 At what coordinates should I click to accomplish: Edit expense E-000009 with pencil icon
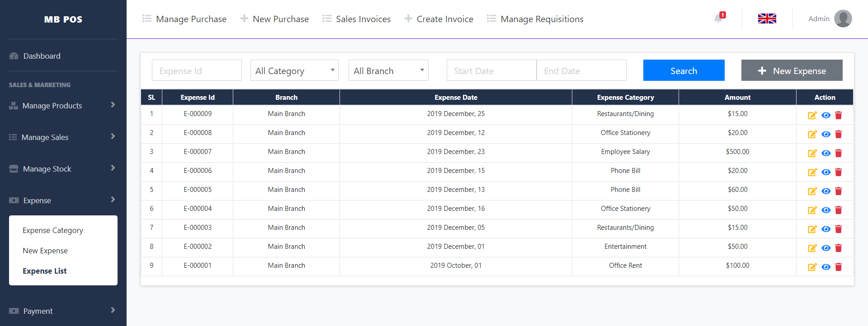point(812,115)
